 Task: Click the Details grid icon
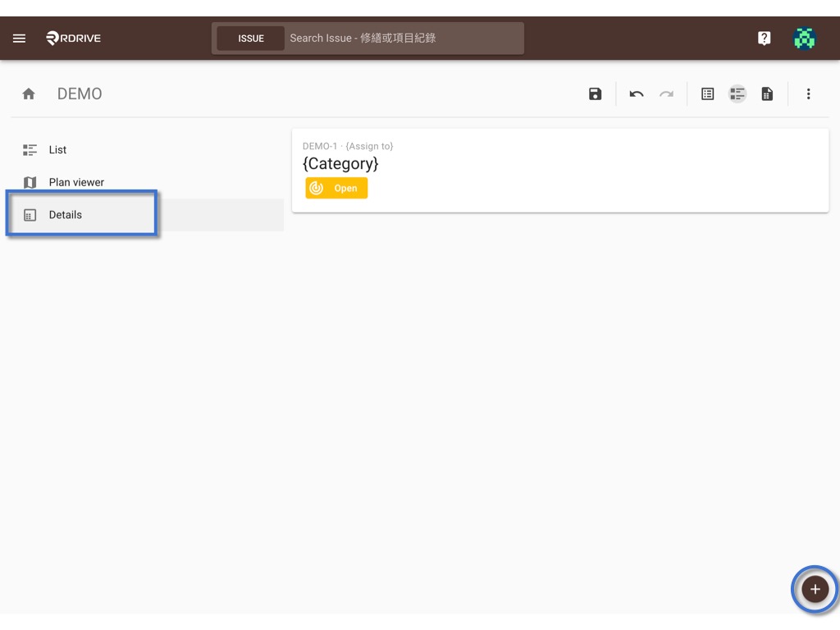pyautogui.click(x=30, y=216)
